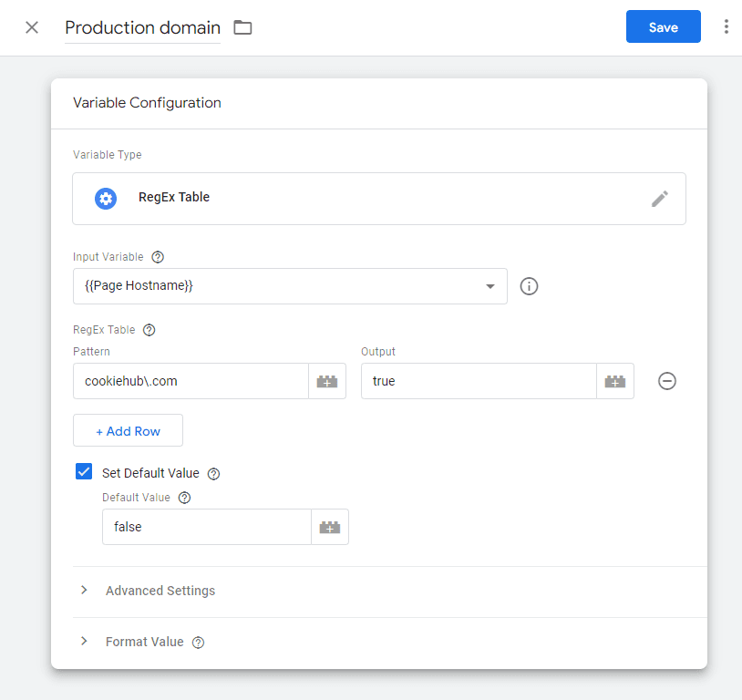Close the variable editor with X
The image size is (742, 700).
(32, 27)
